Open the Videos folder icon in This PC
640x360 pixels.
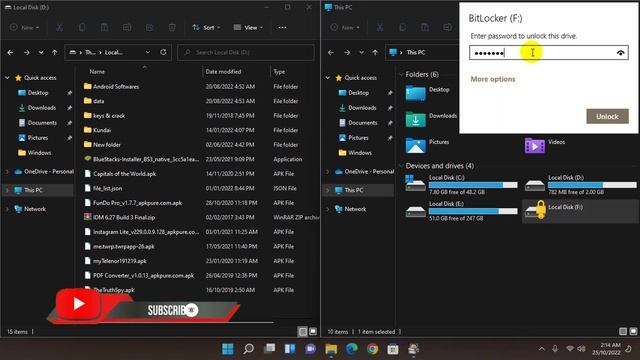pyautogui.click(x=535, y=146)
